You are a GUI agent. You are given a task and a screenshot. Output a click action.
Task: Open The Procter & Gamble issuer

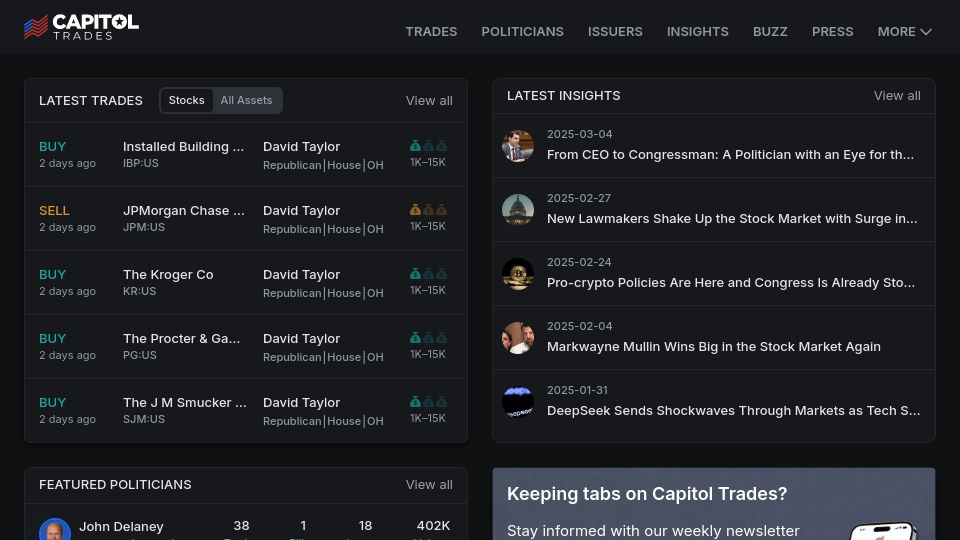[182, 338]
